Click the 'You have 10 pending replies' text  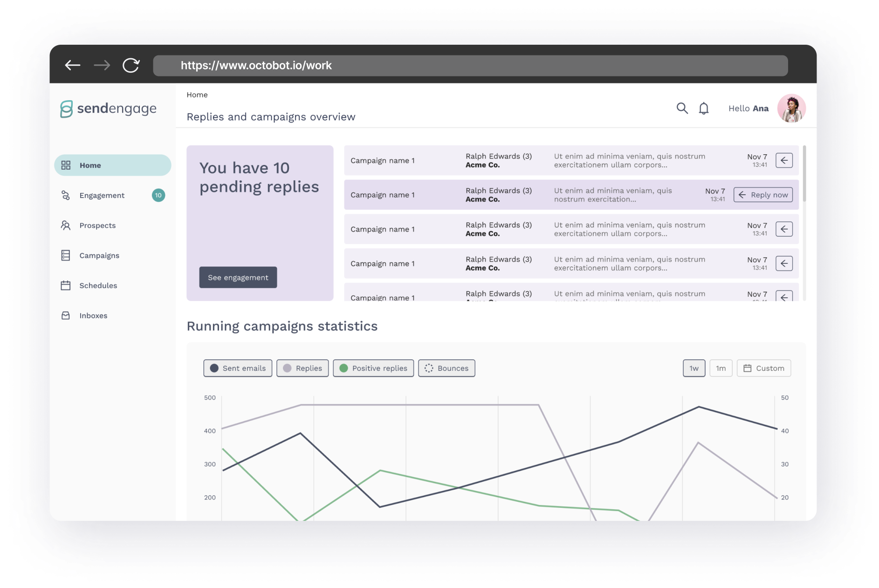[259, 177]
